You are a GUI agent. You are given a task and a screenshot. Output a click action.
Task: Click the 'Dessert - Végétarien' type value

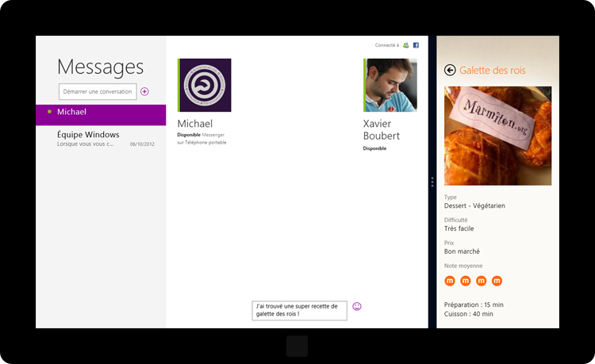[x=474, y=206]
